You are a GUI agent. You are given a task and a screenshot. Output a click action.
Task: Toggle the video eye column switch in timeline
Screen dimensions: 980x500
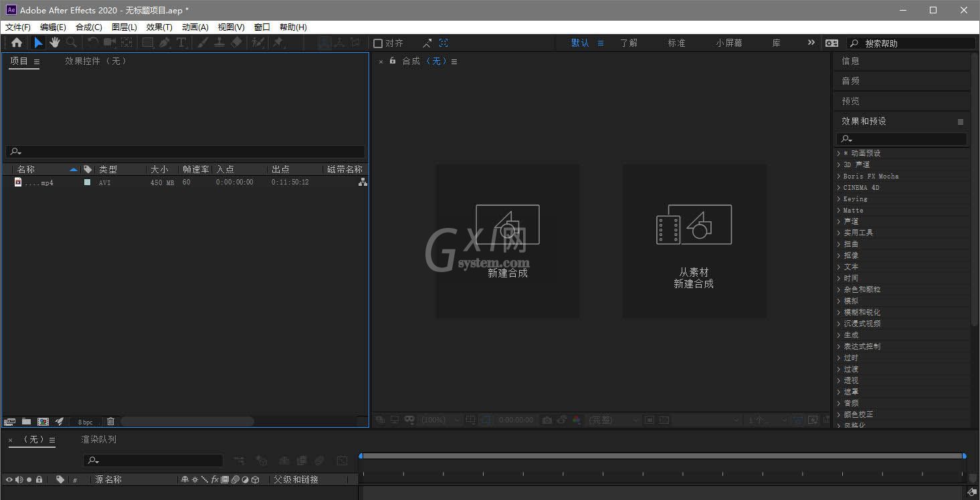pos(9,479)
